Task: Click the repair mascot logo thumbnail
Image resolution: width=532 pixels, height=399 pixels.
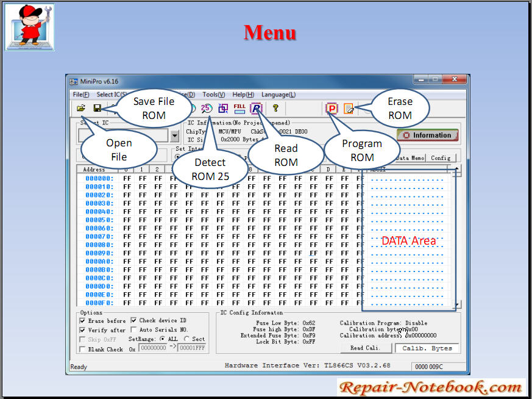Action: (x=30, y=27)
